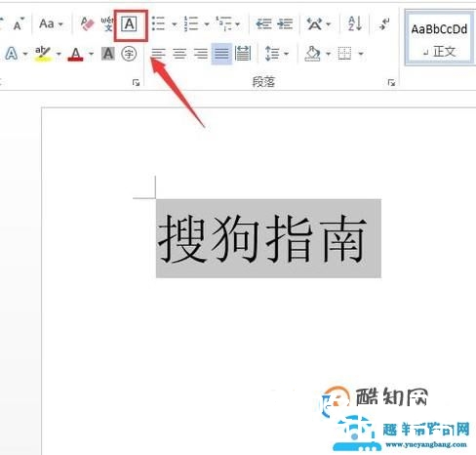
Task: Open the Asian Layout dropdown arrow
Action: pyautogui.click(x=329, y=24)
